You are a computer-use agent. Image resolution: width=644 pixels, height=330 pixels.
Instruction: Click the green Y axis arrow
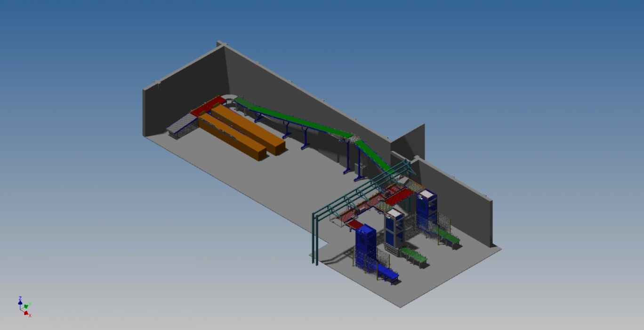(27, 306)
